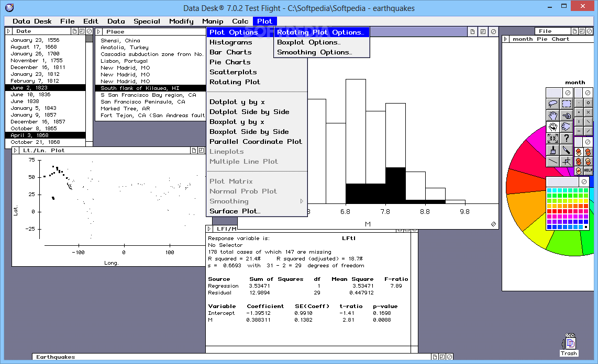Select the knife slicing tool
Image resolution: width=598 pixels, height=364 pixels.
pyautogui.click(x=567, y=150)
